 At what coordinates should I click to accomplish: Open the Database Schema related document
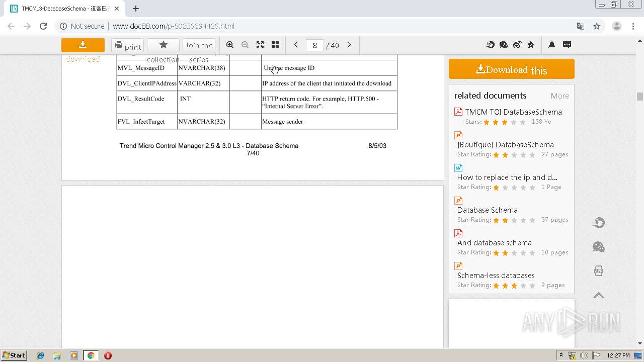point(488,210)
